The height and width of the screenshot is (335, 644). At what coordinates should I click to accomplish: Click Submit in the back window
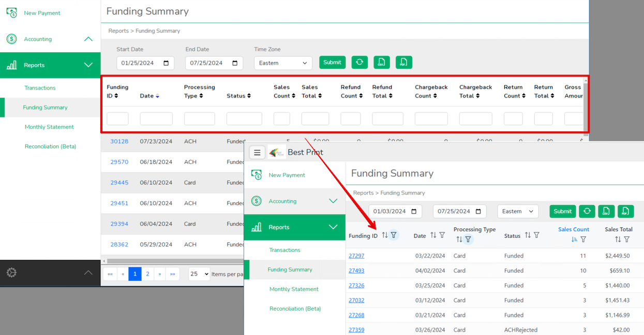coord(332,63)
